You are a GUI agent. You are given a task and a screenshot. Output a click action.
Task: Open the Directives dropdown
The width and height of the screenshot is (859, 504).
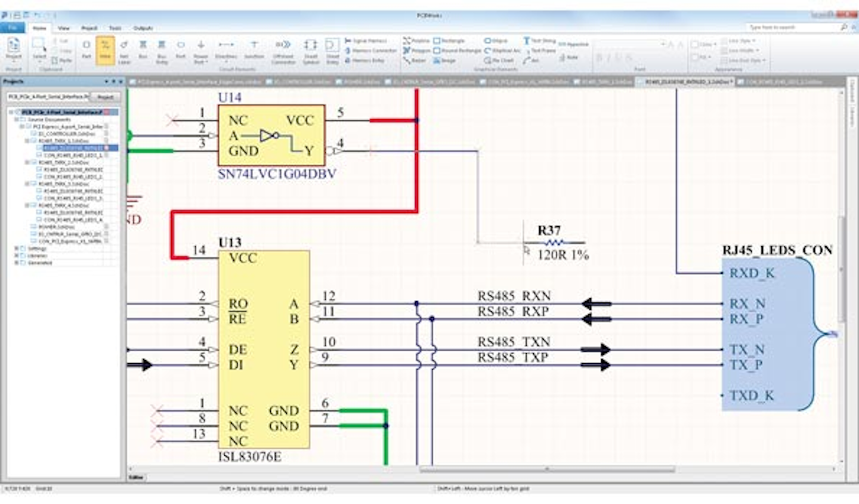225,51
